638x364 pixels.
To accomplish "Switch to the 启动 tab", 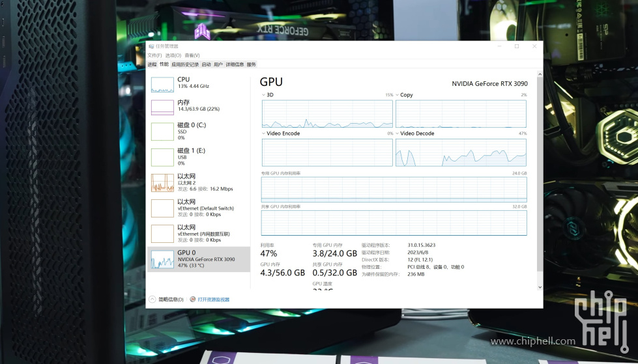I will pyautogui.click(x=207, y=64).
